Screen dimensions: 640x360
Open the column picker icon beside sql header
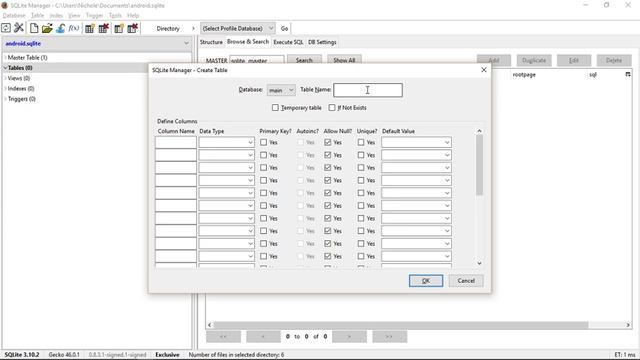point(628,74)
